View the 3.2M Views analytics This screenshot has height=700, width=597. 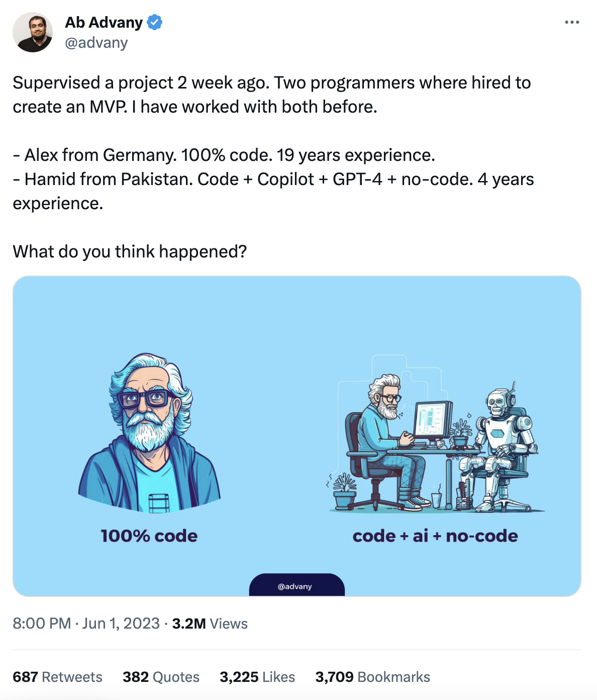pos(210,624)
